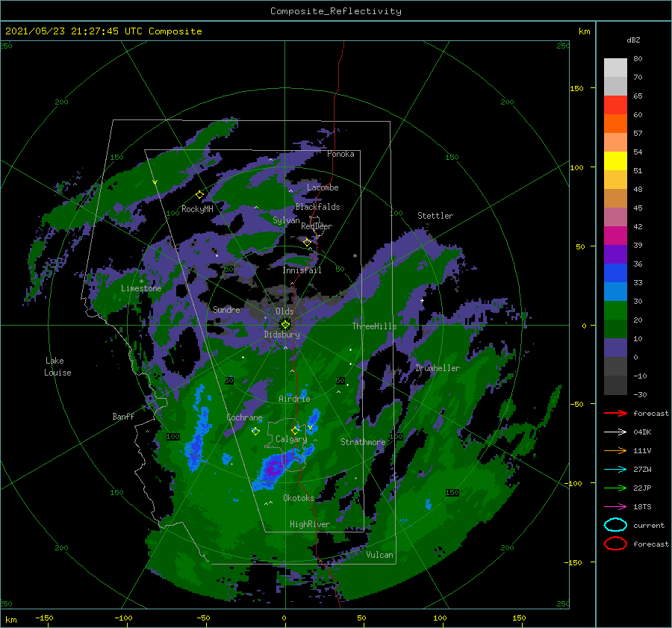672x628 pixels.
Task: Click the orange 111V arrow legend icon
Action: pos(615,450)
